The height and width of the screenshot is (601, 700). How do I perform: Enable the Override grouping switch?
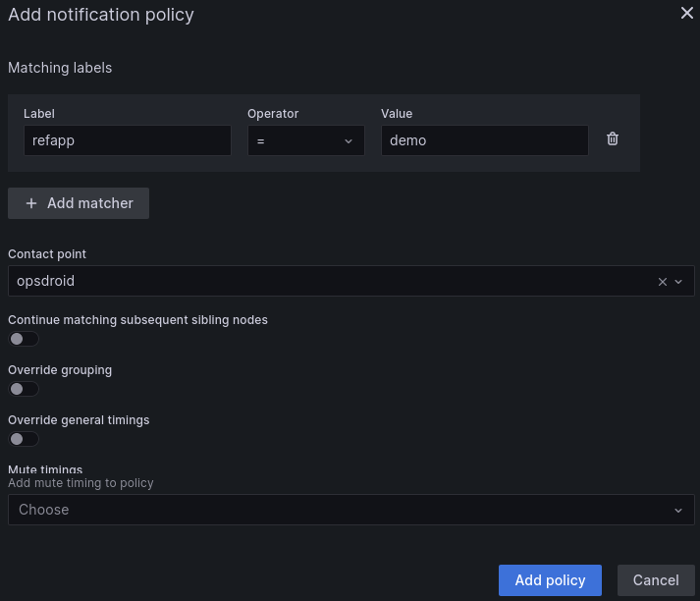pyautogui.click(x=24, y=389)
